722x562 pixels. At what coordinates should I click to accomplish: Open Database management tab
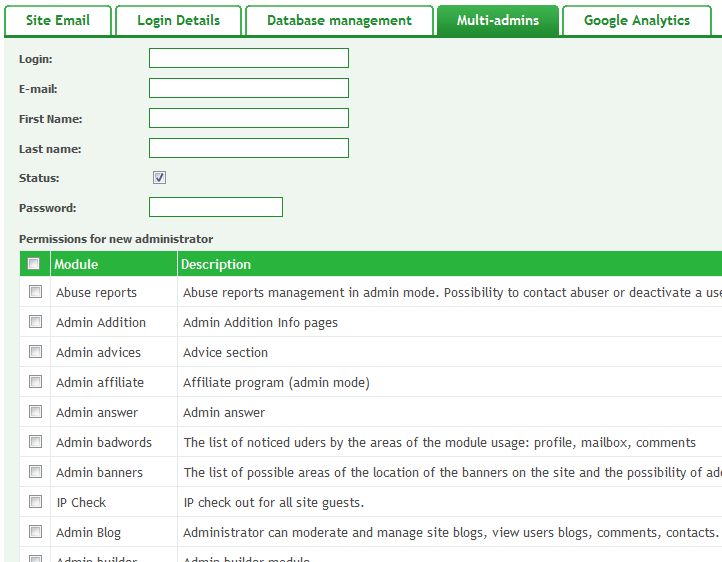point(339,21)
